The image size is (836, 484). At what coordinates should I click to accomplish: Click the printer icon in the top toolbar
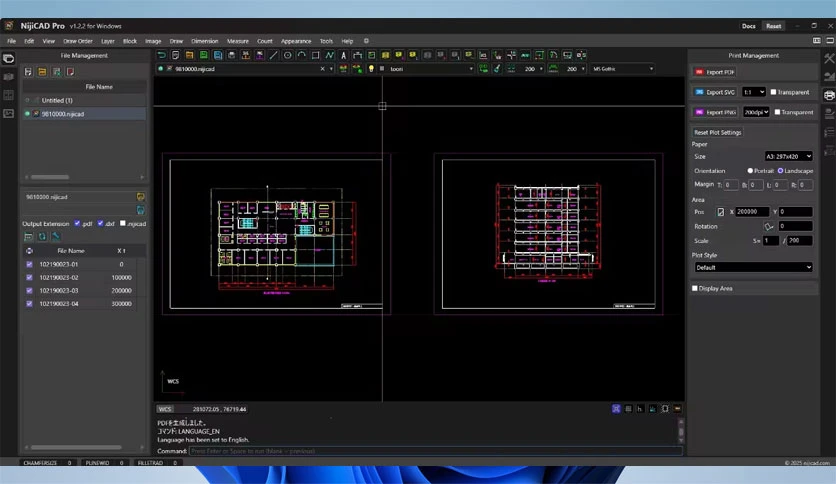click(231, 55)
